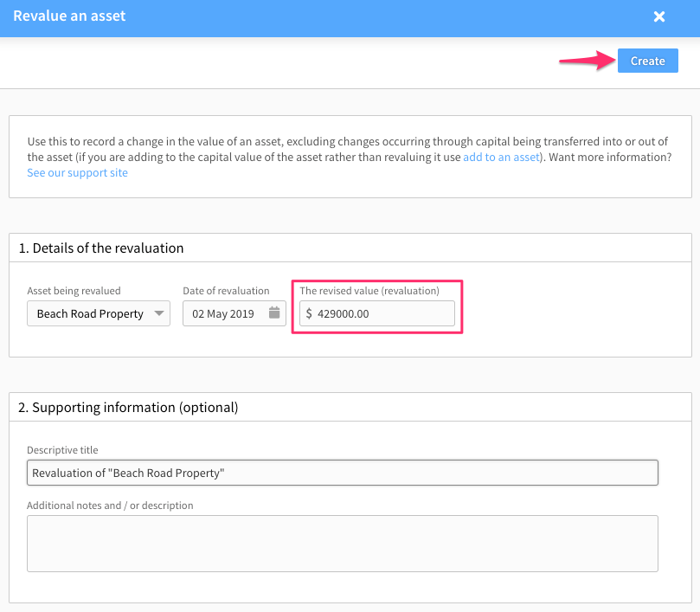Click the Descriptive title text field
The height and width of the screenshot is (612, 700).
343,473
